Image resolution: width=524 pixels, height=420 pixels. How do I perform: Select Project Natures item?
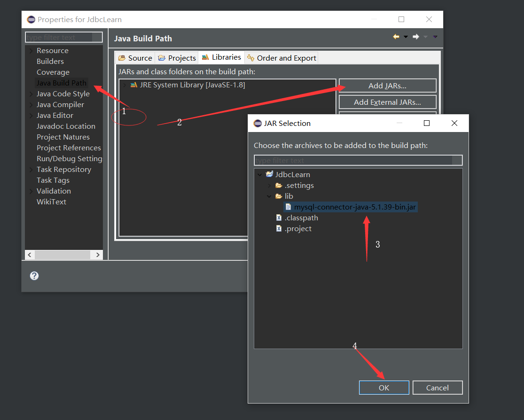click(63, 137)
